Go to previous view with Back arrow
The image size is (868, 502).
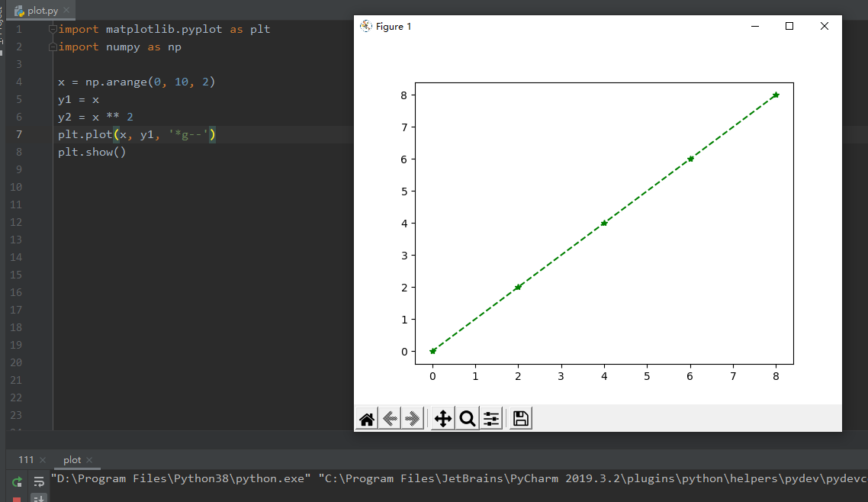(x=390, y=418)
